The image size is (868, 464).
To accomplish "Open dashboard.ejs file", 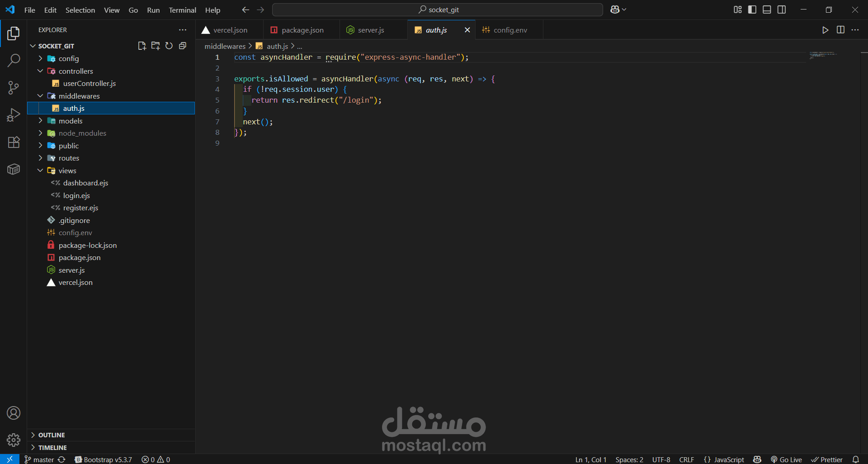I will coord(111,183).
